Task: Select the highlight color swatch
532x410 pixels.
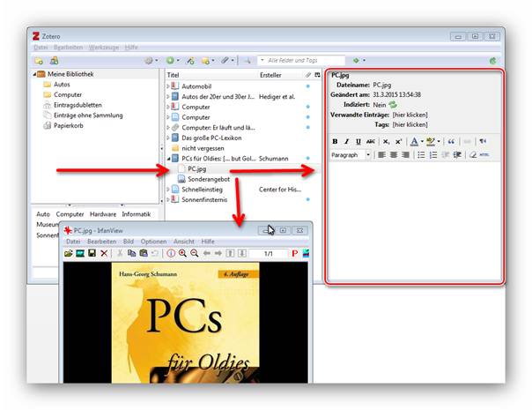Action: (431, 141)
